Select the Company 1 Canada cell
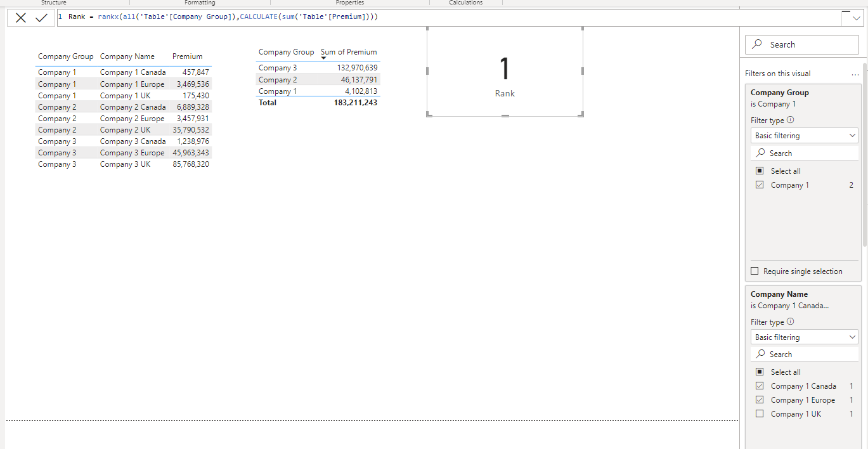The image size is (868, 449). (x=133, y=72)
